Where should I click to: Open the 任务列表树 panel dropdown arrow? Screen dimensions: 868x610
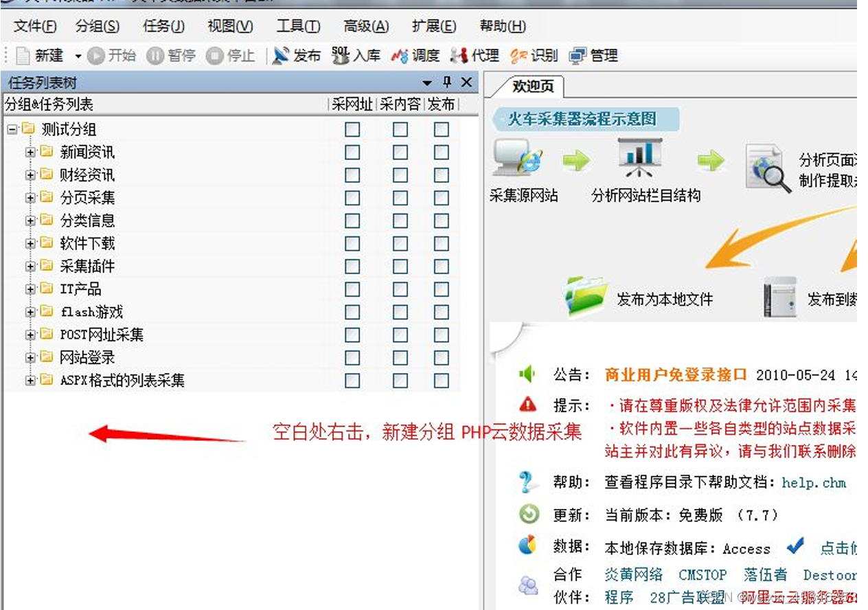tap(427, 83)
